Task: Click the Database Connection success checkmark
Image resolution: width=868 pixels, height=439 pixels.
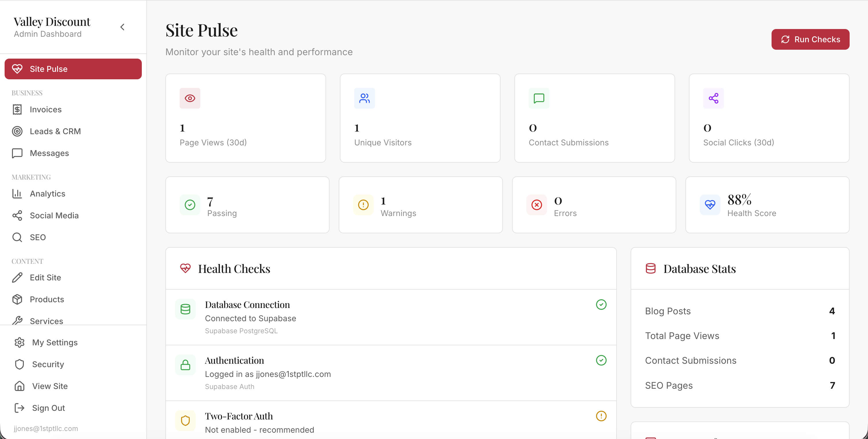Action: tap(601, 305)
